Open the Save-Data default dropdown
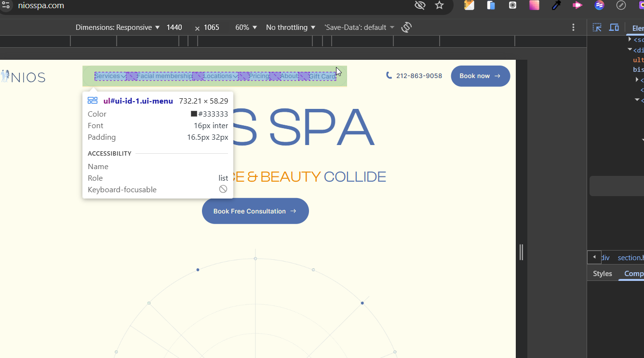Image resolution: width=644 pixels, height=358 pixels. coord(359,27)
